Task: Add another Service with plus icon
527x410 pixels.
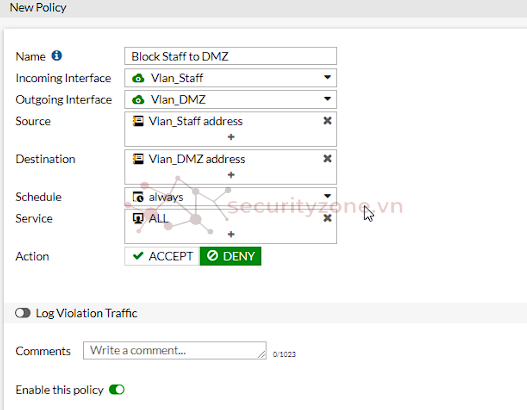Action: tap(231, 234)
